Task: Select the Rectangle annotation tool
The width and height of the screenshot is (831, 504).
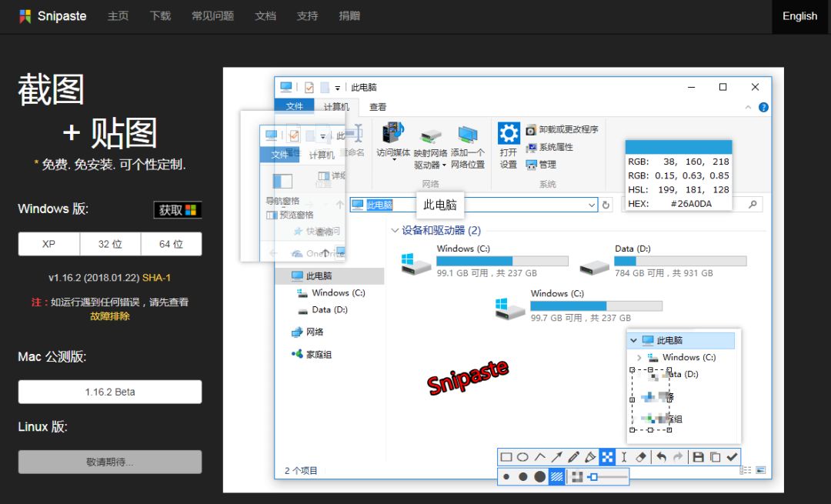Action: click(x=507, y=456)
